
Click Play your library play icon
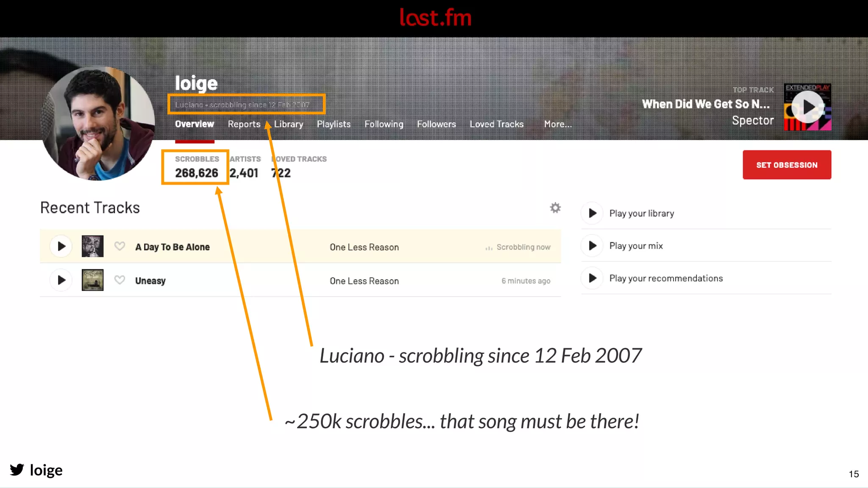click(593, 213)
